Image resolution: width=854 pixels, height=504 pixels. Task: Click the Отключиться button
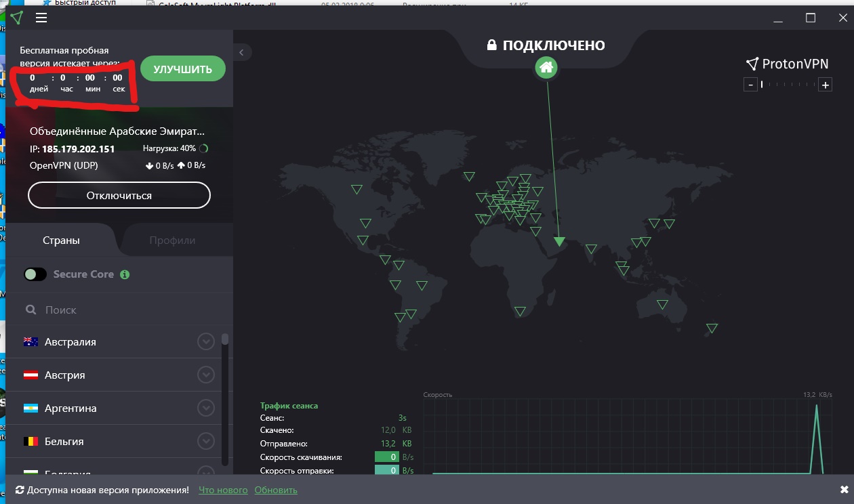[x=119, y=196]
